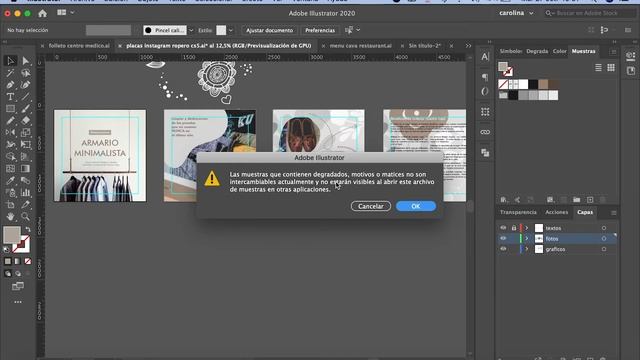Swap fill and stroke colors
This screenshot has width=640, height=360.
[27, 229]
